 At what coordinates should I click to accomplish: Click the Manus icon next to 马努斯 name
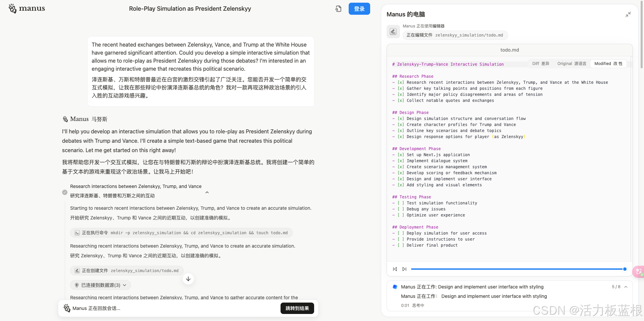(x=65, y=119)
